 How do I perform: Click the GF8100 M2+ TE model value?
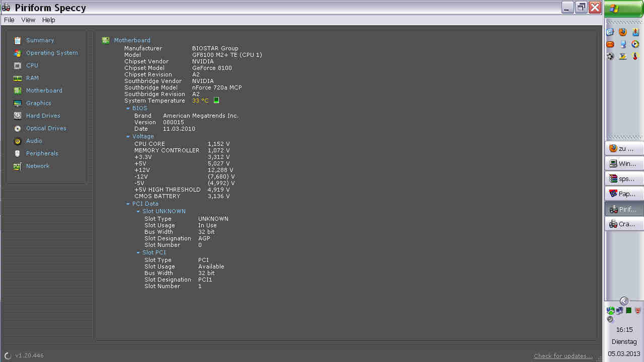[227, 55]
